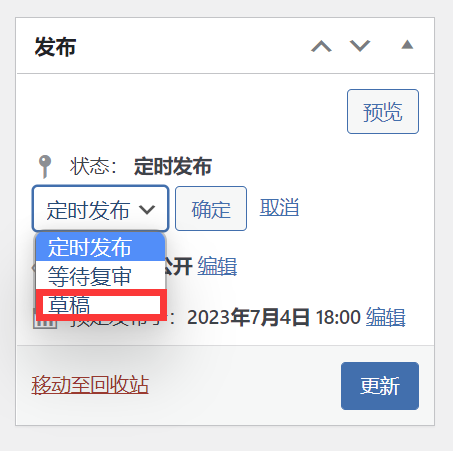Move the 发布 panel down

point(360,46)
